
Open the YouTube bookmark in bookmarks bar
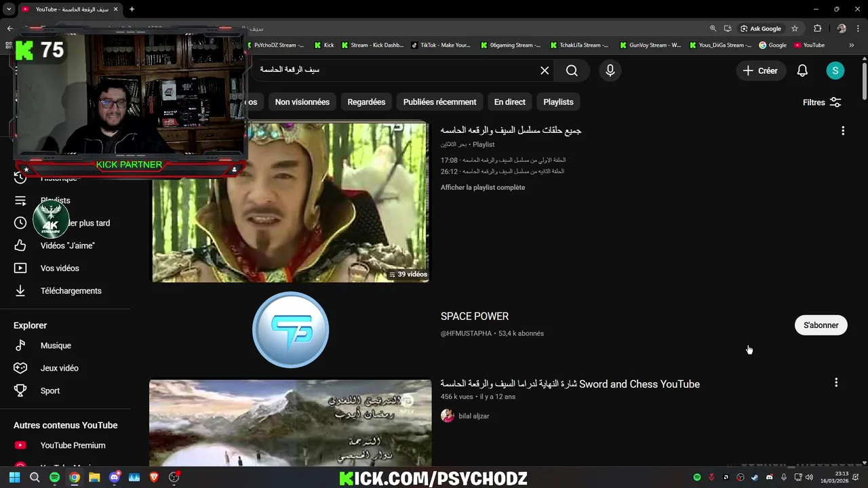[810, 45]
